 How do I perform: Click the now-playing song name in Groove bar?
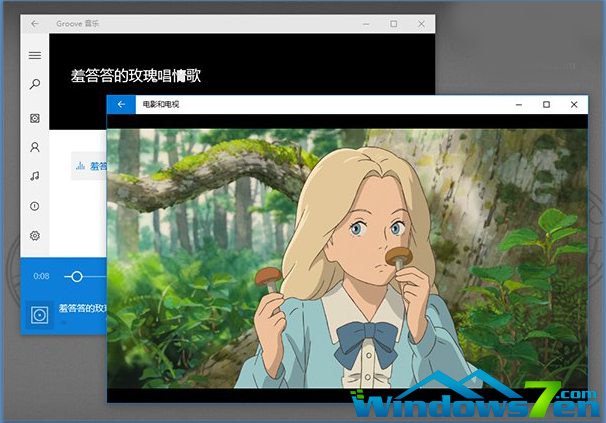click(x=83, y=308)
